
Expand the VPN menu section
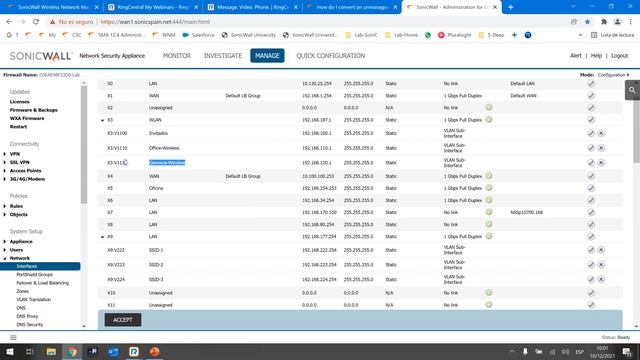(5, 154)
